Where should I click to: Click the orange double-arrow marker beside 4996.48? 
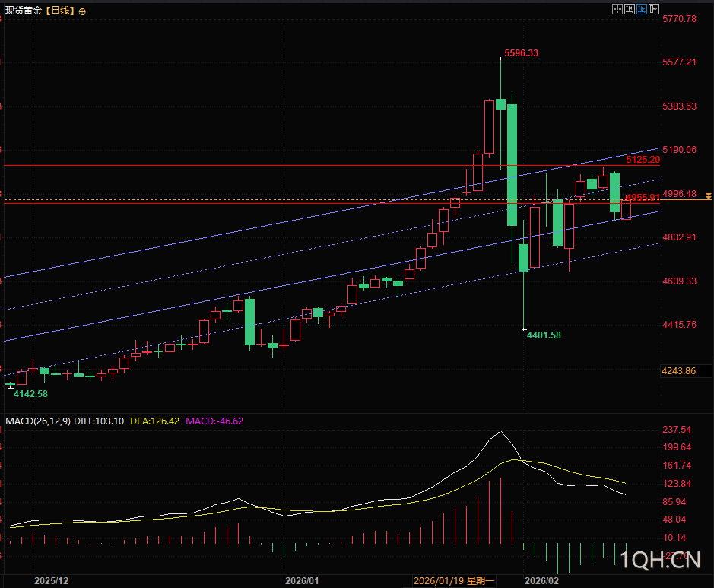[x=709, y=195]
